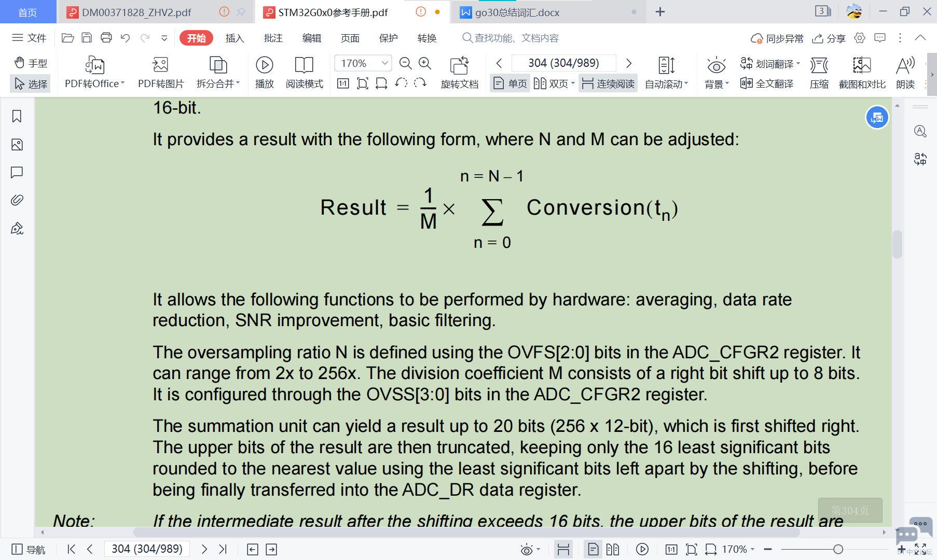Open the comments panel in sidebar
Image resolution: width=937 pixels, height=560 pixels.
(x=17, y=172)
